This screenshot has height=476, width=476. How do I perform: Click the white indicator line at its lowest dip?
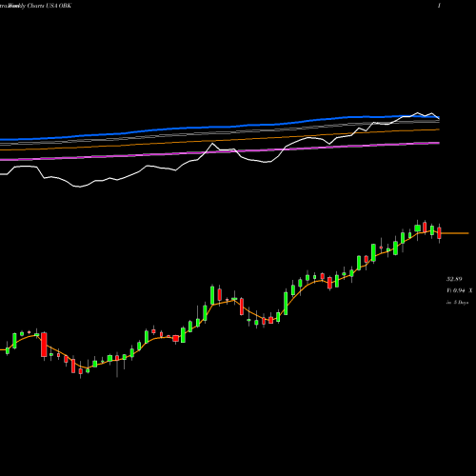pyautogui.click(x=79, y=187)
